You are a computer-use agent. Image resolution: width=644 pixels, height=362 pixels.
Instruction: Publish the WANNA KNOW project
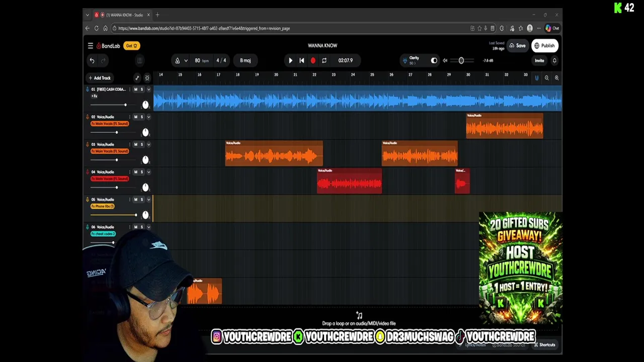[545, 46]
